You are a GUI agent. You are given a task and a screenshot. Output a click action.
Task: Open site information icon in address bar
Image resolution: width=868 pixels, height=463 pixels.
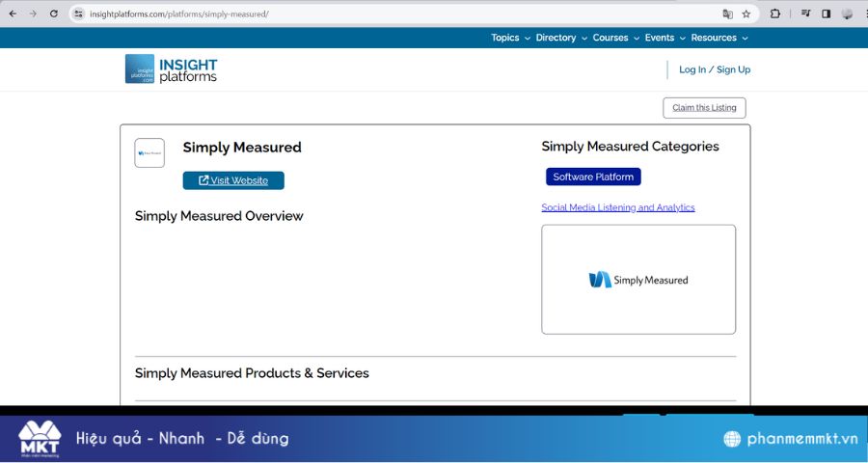pos(79,14)
